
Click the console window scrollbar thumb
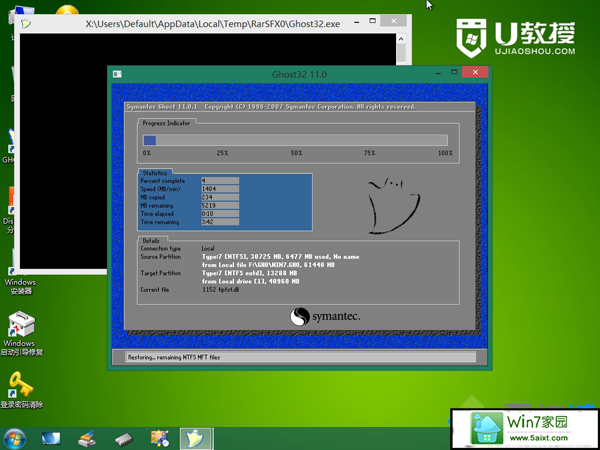[x=401, y=52]
